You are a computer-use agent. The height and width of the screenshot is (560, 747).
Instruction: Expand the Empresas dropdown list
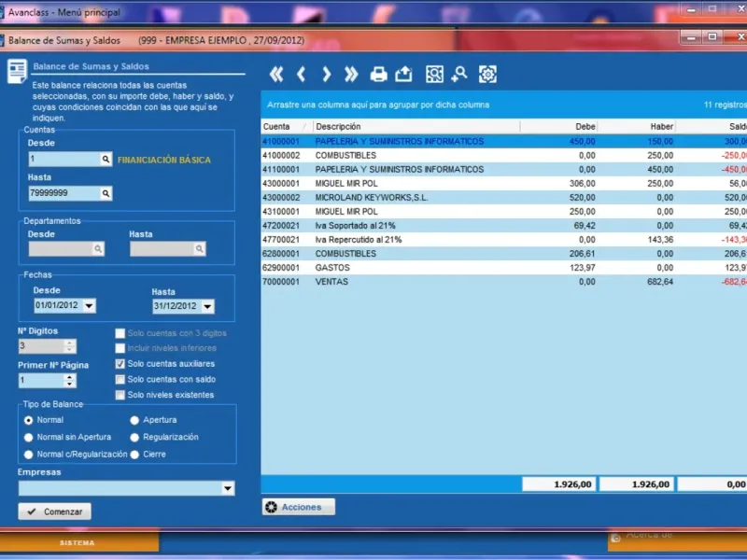pyautogui.click(x=227, y=488)
